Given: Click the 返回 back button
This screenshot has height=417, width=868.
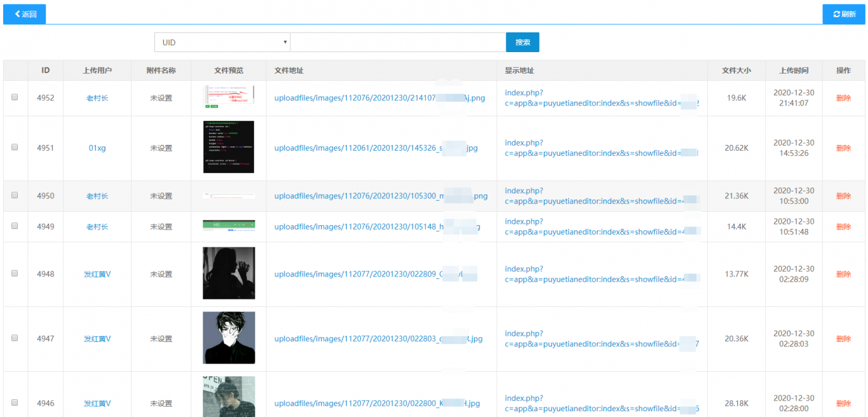Looking at the screenshot, I should (x=25, y=14).
